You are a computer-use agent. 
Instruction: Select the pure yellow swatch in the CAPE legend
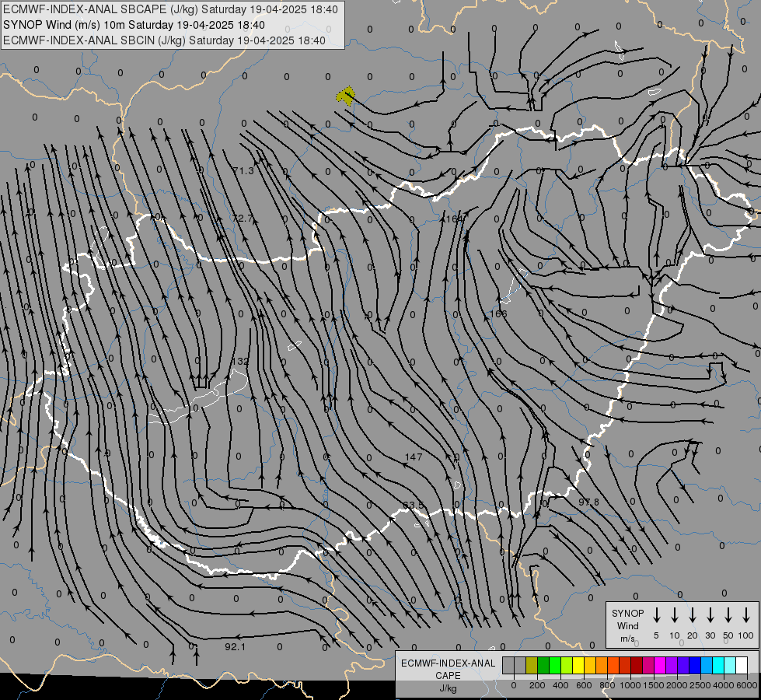pyautogui.click(x=578, y=666)
